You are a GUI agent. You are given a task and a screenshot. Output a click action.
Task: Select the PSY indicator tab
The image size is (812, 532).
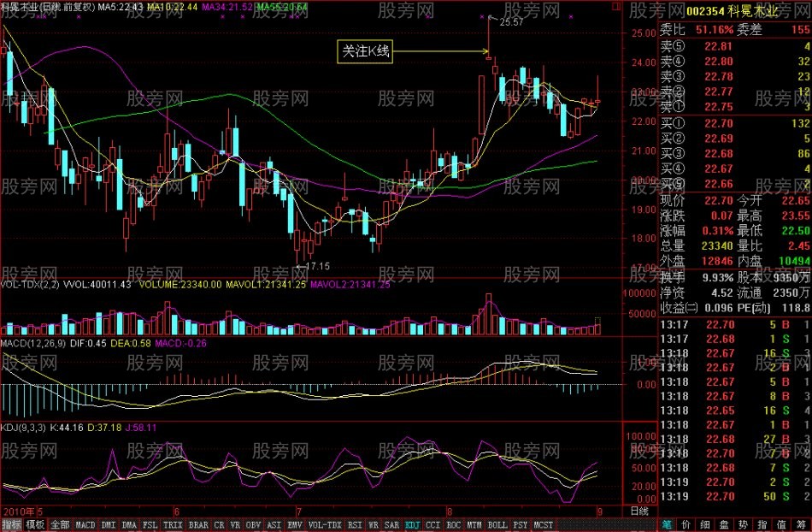tap(521, 525)
